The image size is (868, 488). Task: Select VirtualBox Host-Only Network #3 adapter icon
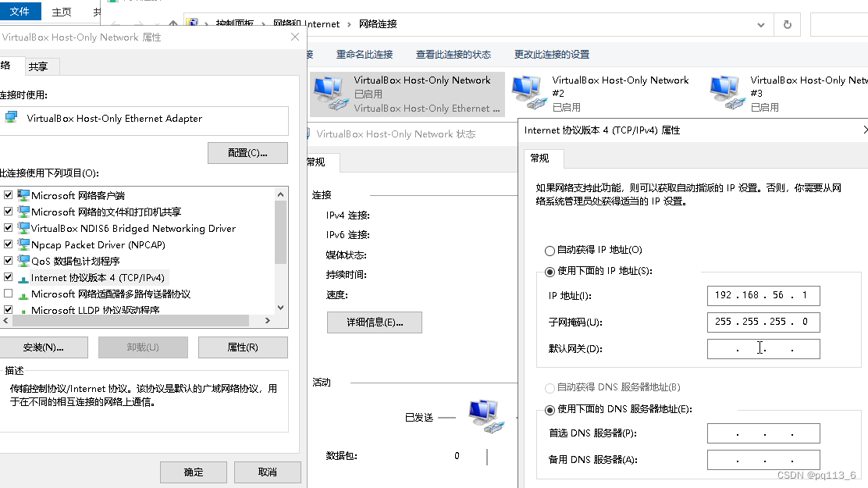[727, 92]
